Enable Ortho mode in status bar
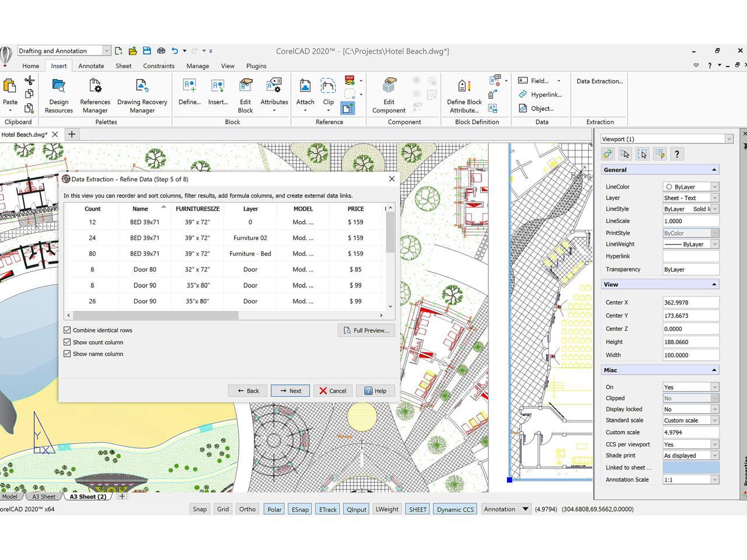This screenshot has height=560, width=747. pyautogui.click(x=247, y=509)
